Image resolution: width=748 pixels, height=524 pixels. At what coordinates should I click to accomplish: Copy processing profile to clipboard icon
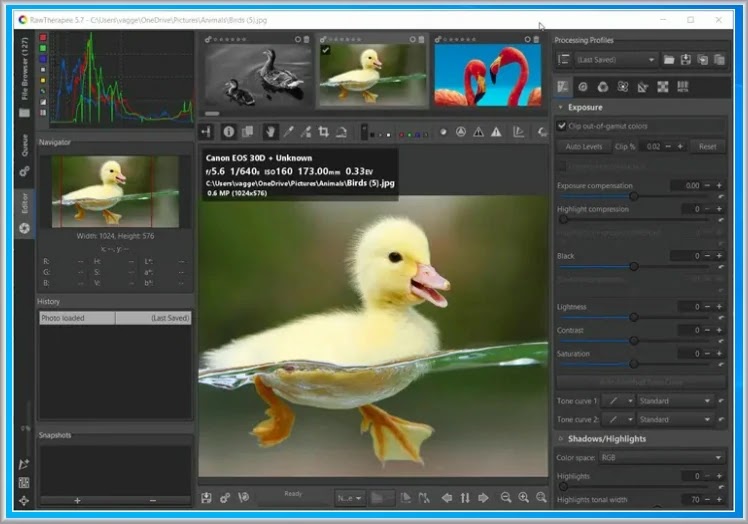point(703,60)
